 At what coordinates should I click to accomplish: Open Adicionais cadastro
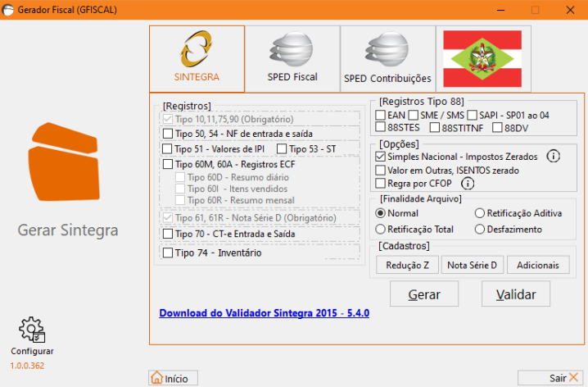[538, 265]
